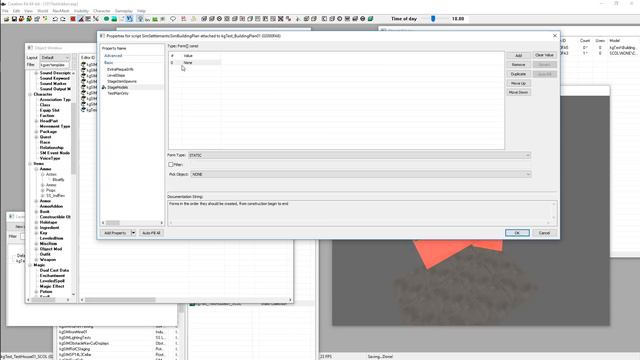640x360 pixels.
Task: Click the Move Down button
Action: click(518, 93)
